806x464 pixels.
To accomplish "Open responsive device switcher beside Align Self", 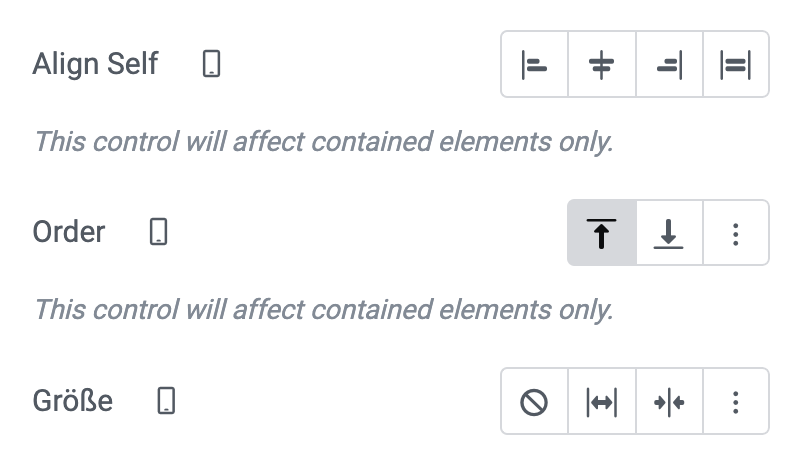I will (211, 64).
